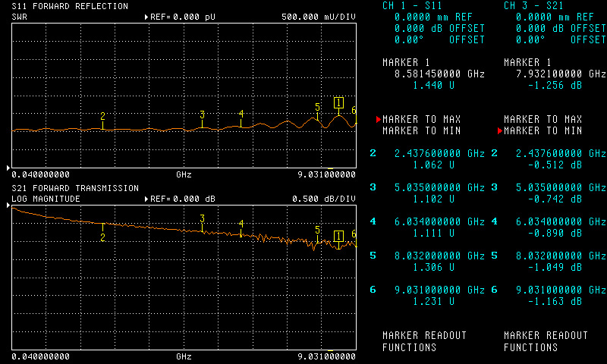Click boxed marker 1 on the S21 trace
The width and height of the screenshot is (607, 364).
click(x=338, y=237)
